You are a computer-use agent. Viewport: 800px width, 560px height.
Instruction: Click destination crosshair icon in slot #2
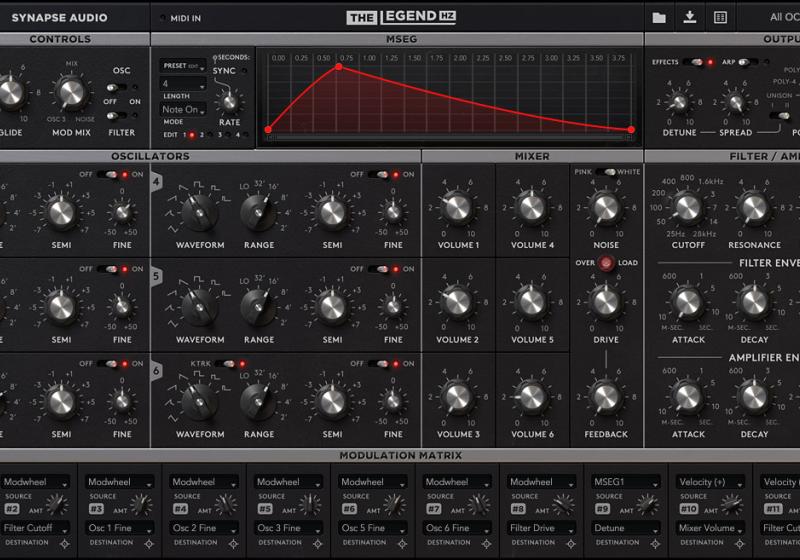[65, 544]
